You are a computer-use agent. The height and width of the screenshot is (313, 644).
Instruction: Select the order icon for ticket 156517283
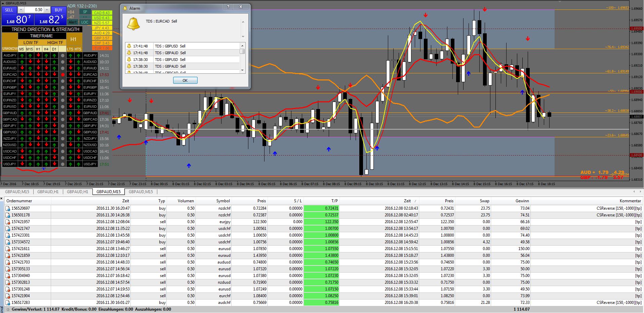[8, 303]
